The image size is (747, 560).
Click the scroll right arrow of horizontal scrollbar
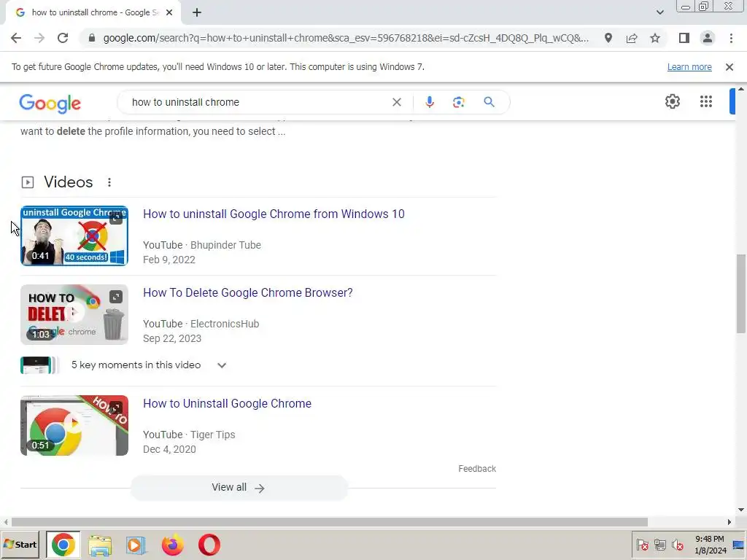point(729,522)
